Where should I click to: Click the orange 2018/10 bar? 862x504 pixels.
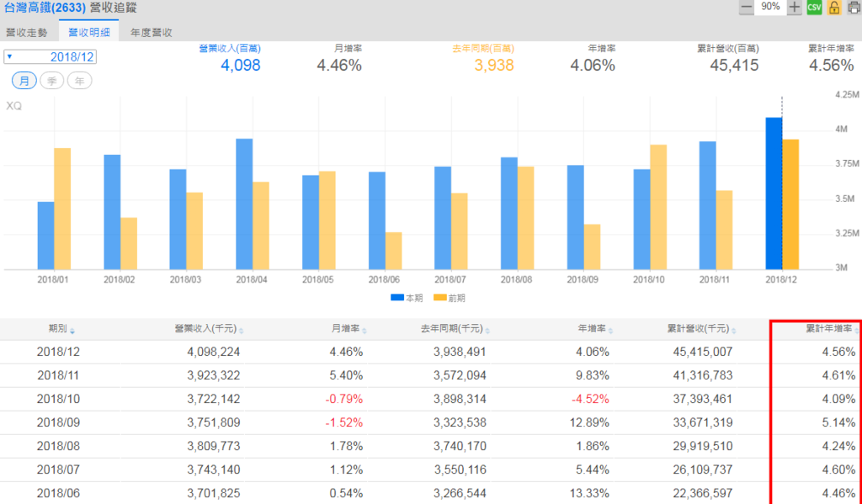point(658,207)
